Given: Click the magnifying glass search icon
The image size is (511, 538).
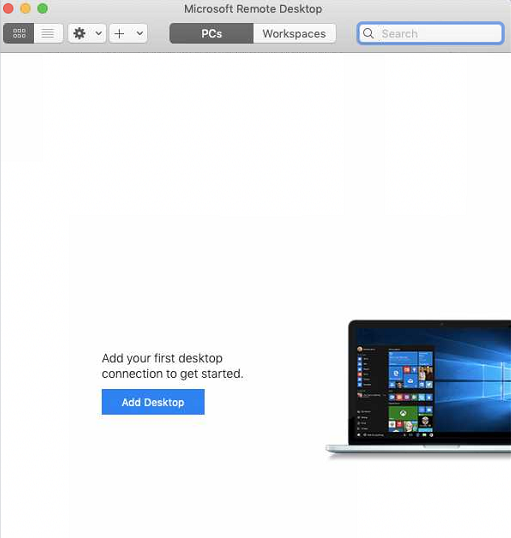Looking at the screenshot, I should click(x=368, y=33).
